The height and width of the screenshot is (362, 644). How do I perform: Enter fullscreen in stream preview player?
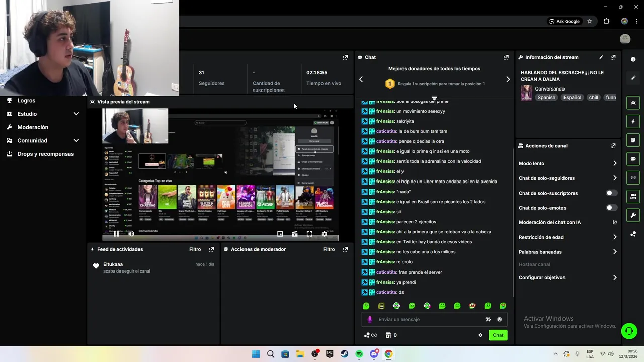pos(309,234)
